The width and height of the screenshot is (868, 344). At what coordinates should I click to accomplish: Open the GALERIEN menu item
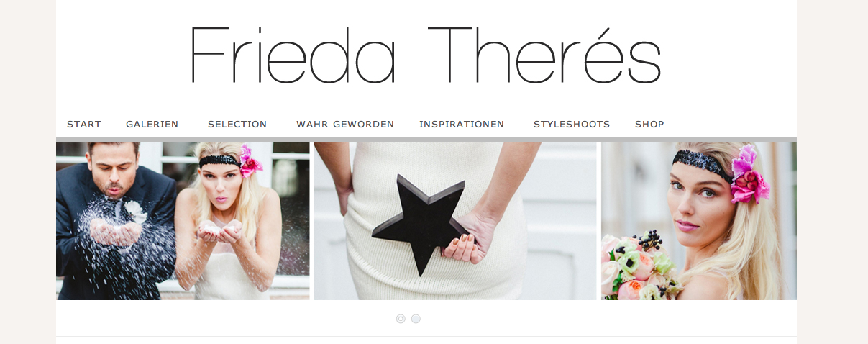click(152, 124)
